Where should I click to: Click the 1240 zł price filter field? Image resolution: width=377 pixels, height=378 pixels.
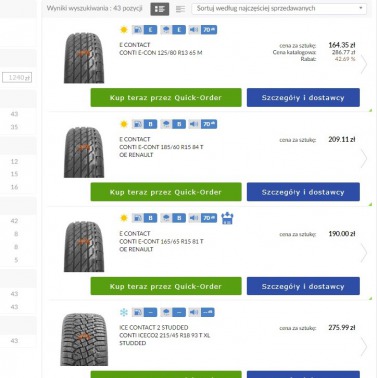coord(17,78)
